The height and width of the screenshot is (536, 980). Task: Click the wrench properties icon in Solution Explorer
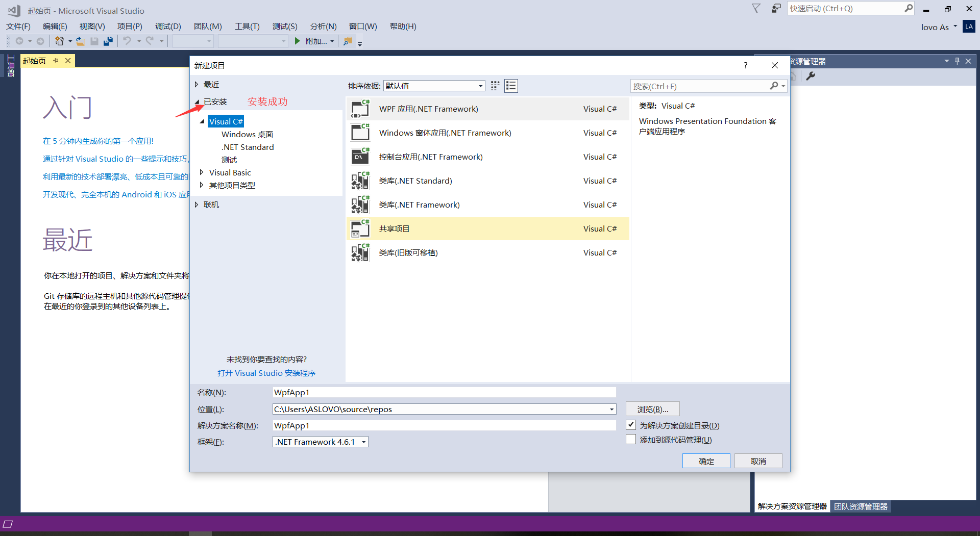pos(811,76)
